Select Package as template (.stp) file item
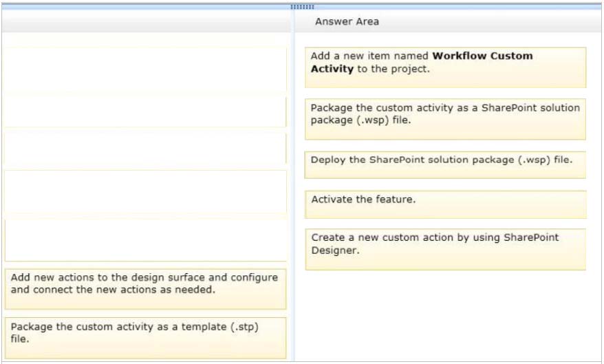This screenshot has height=364, width=604. point(146,338)
